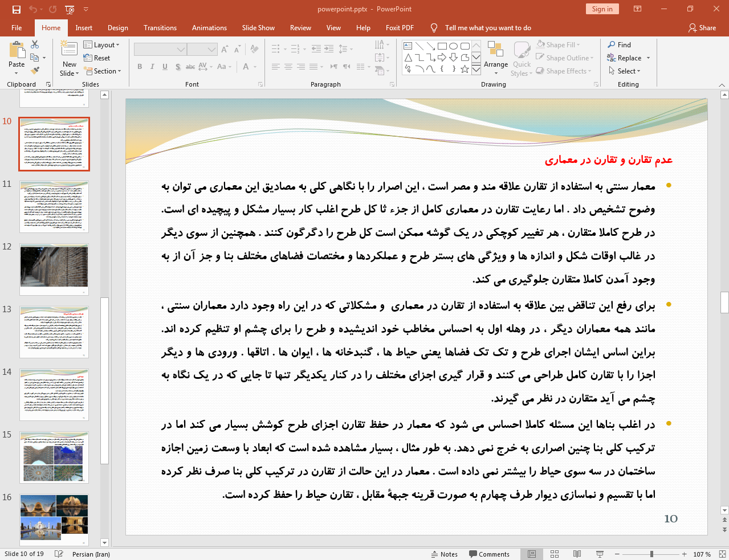This screenshot has width=729, height=560.
Task: Click the Save icon in title bar
Action: (x=17, y=9)
